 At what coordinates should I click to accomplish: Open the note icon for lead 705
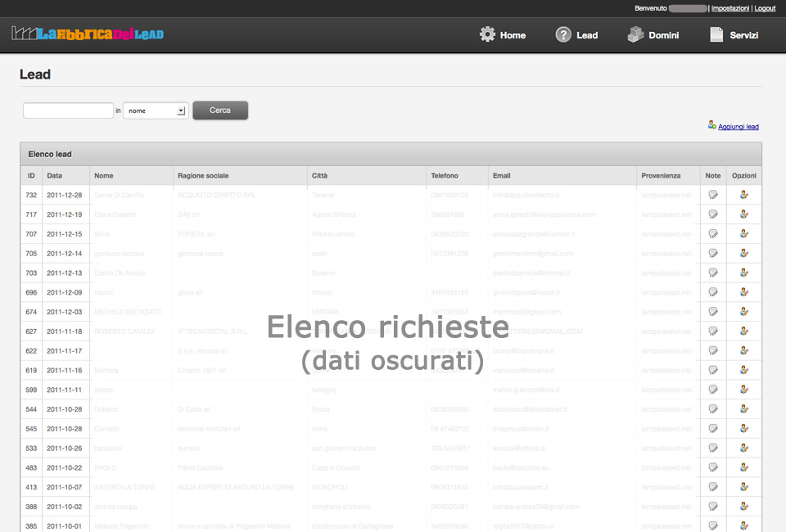713,254
